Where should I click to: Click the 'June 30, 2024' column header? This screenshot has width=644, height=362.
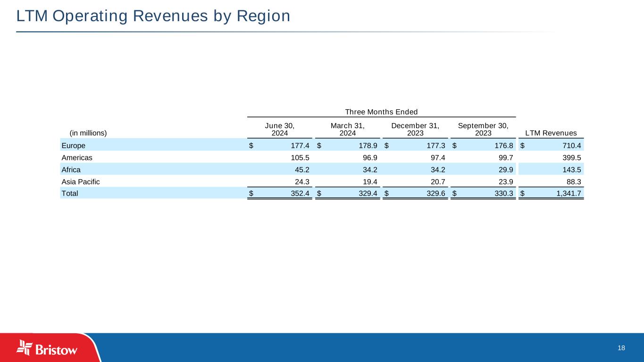(x=280, y=129)
